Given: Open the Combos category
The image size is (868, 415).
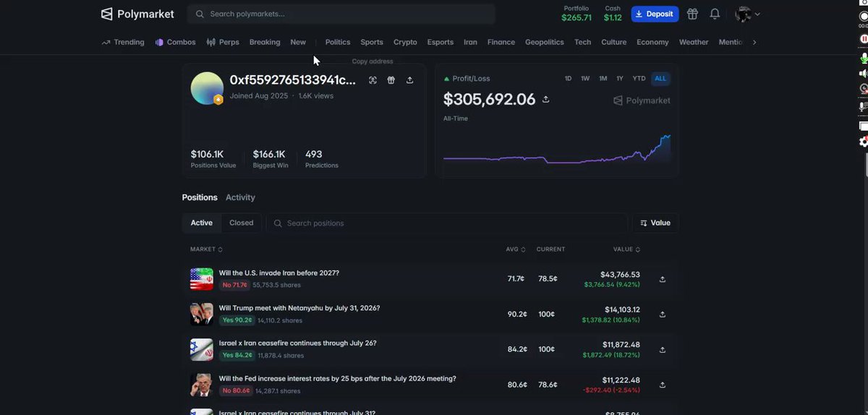Looking at the screenshot, I should (175, 42).
